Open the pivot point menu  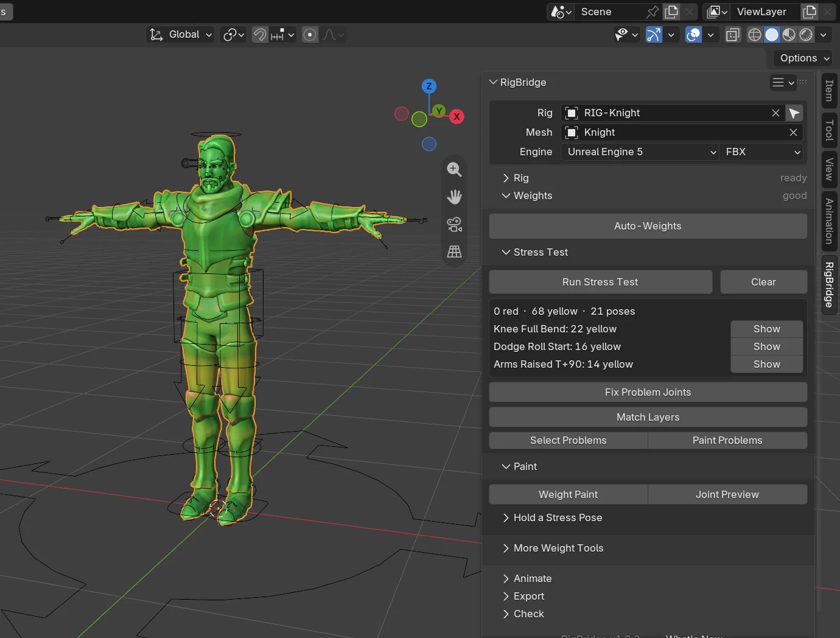233,35
